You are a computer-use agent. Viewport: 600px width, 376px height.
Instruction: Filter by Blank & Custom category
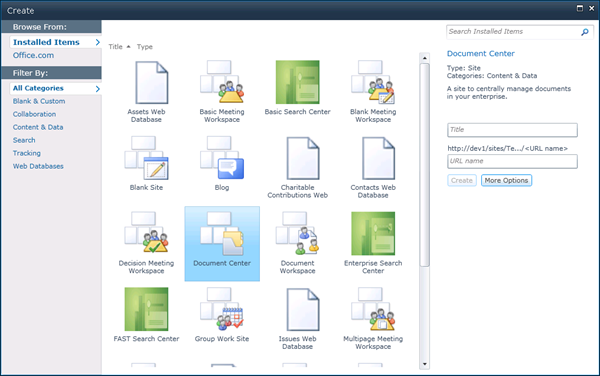39,101
